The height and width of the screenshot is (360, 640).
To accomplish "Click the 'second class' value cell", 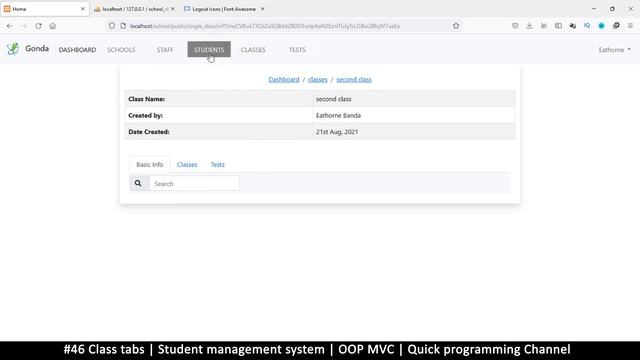I will pos(413,99).
